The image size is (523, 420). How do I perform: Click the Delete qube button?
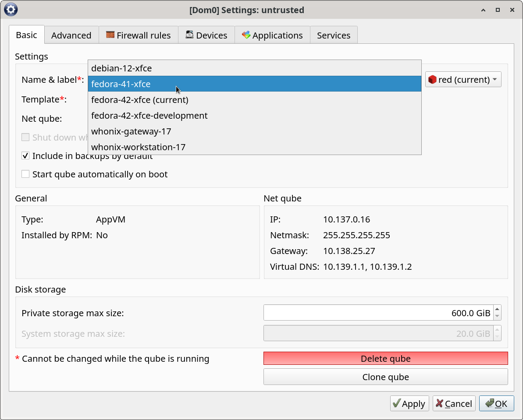tap(385, 358)
